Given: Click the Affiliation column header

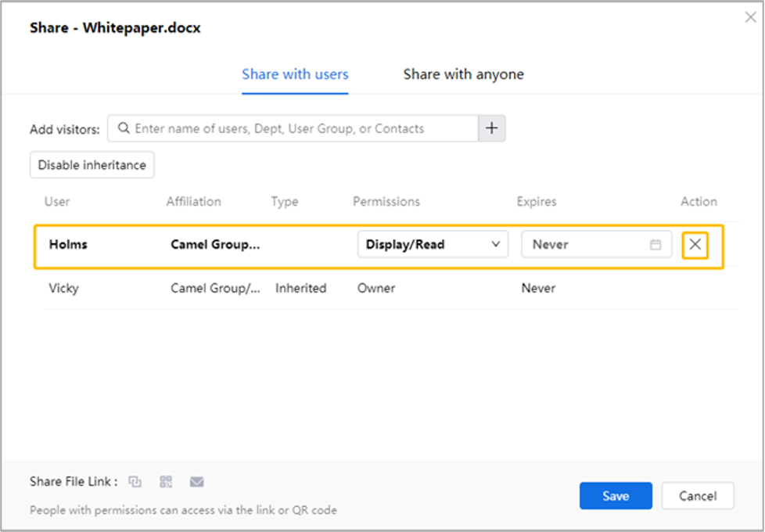Looking at the screenshot, I should [x=193, y=202].
